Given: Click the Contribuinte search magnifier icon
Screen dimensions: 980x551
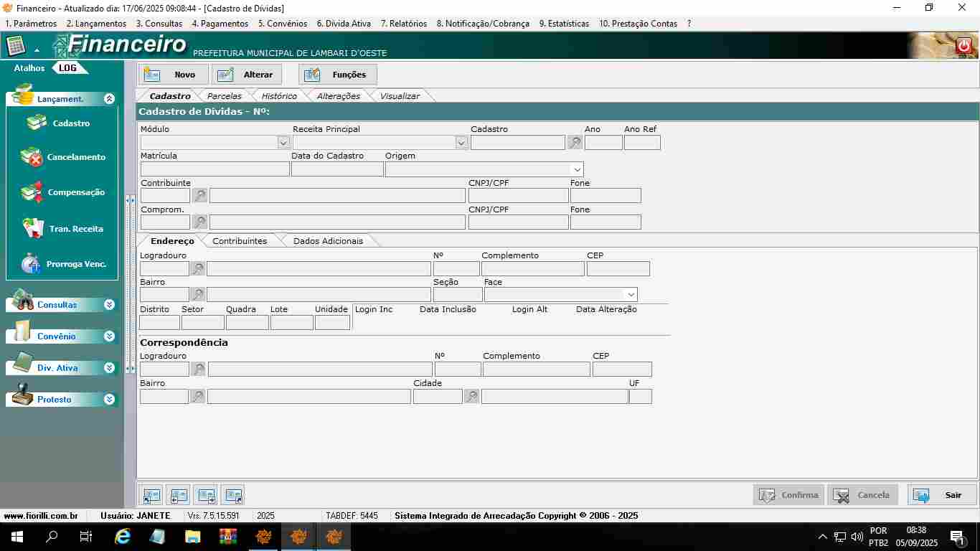Looking at the screenshot, I should (199, 195).
